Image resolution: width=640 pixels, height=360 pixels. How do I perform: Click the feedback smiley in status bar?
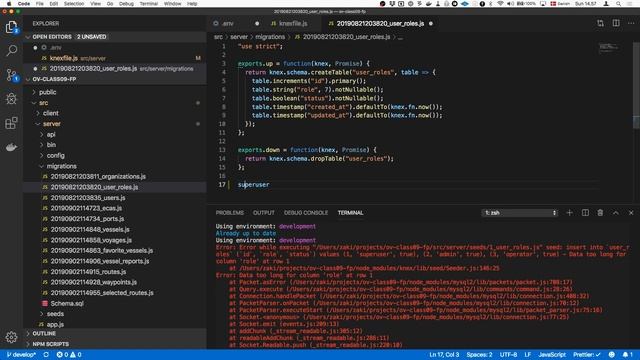pyautogui.click(x=611, y=355)
